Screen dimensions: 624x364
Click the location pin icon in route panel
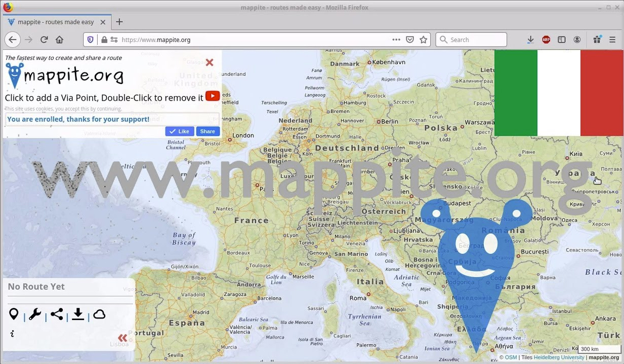[14, 314]
